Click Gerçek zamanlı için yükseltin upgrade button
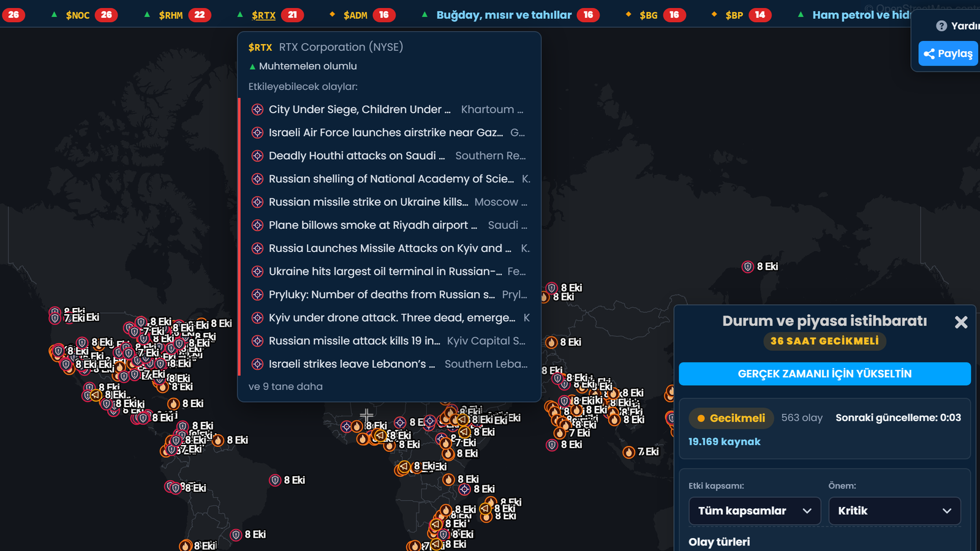 pos(824,373)
